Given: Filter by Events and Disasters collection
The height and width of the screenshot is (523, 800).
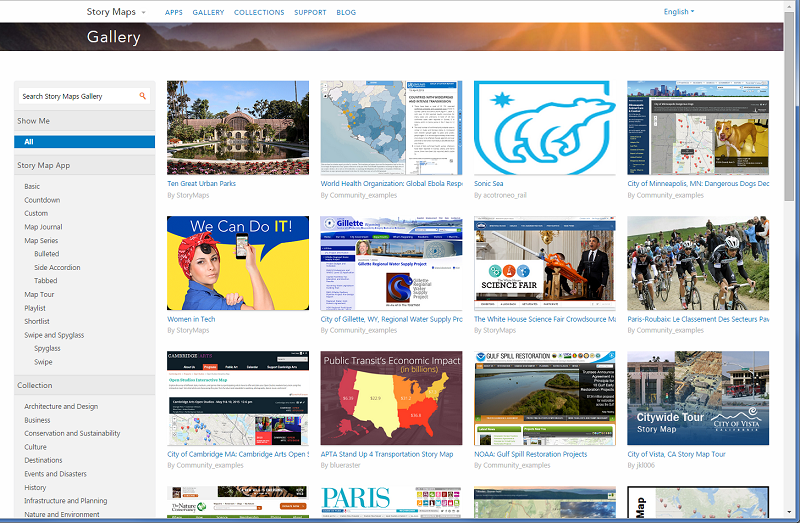Looking at the screenshot, I should point(56,474).
